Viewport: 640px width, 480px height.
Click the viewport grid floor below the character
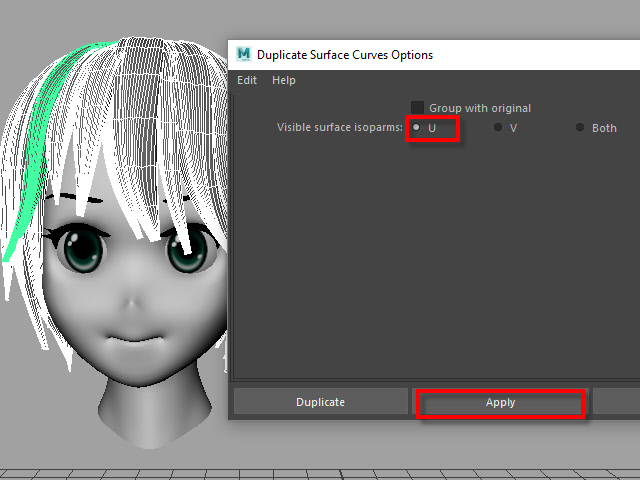(x=320, y=473)
